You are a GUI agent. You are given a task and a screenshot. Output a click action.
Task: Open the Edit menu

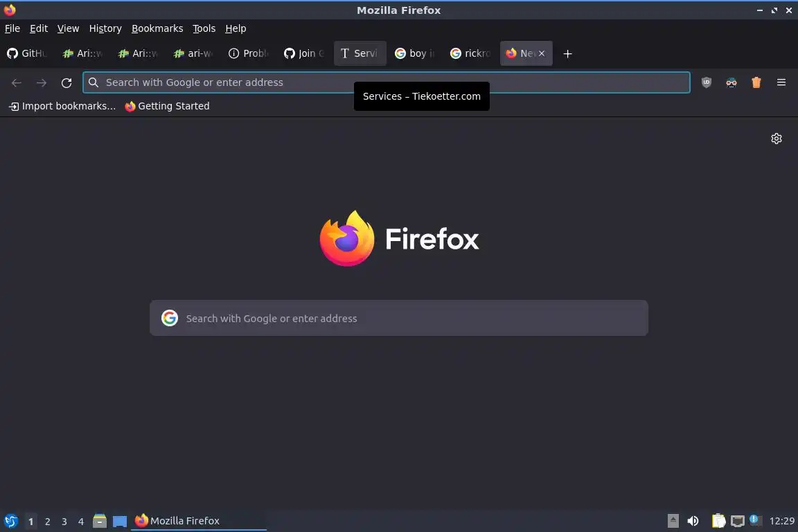pyautogui.click(x=39, y=28)
